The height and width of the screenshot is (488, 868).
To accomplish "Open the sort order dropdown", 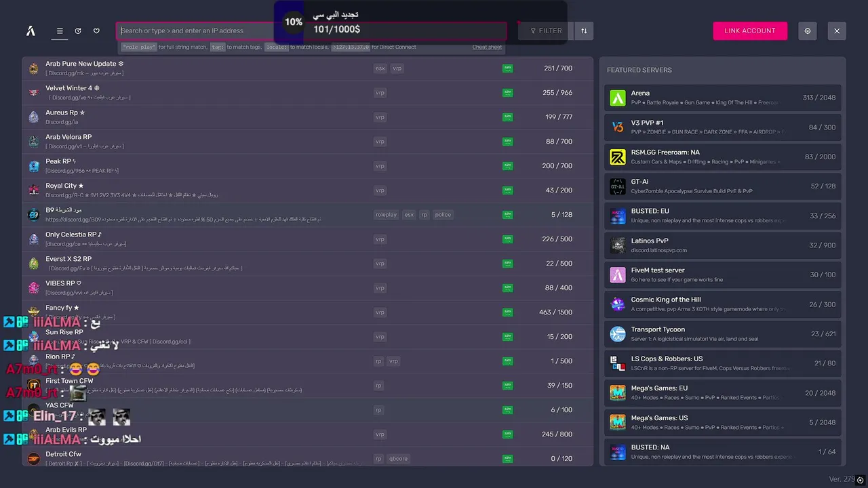I will click(x=583, y=30).
